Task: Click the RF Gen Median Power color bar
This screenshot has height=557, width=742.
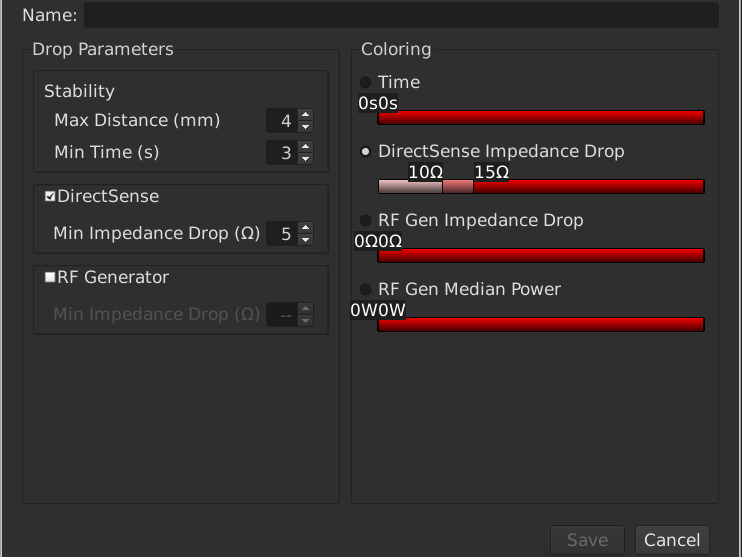Action: tap(540, 324)
